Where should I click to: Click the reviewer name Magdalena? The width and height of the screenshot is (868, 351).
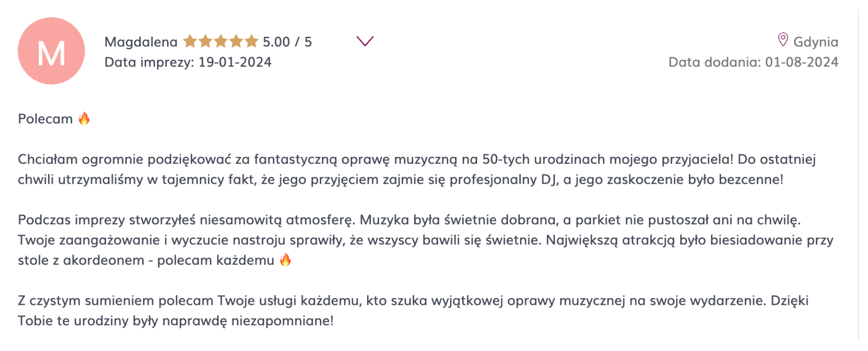coord(141,42)
